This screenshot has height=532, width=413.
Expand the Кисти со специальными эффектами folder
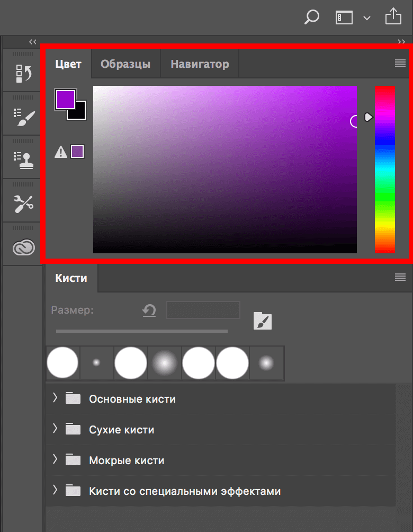55,491
